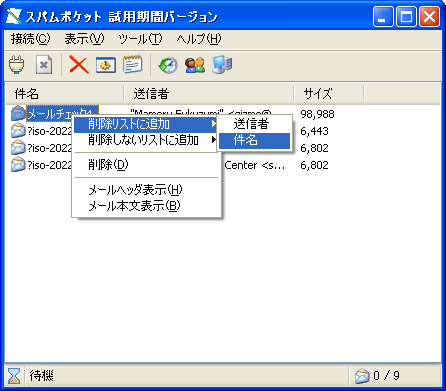Click the red X delete toolbar icon
Viewport: 446px width, 391px height.
coord(79,65)
